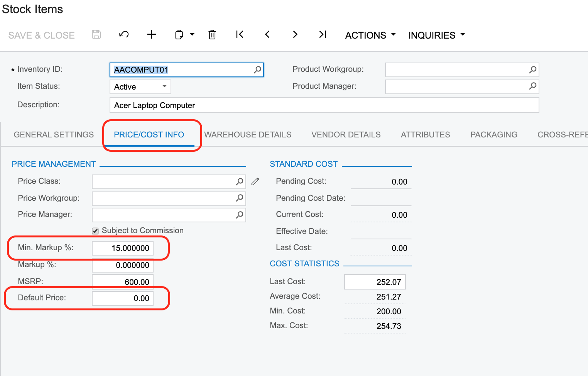The image size is (588, 376).
Task: Select the GENERAL SETTINGS tab
Action: tap(54, 135)
